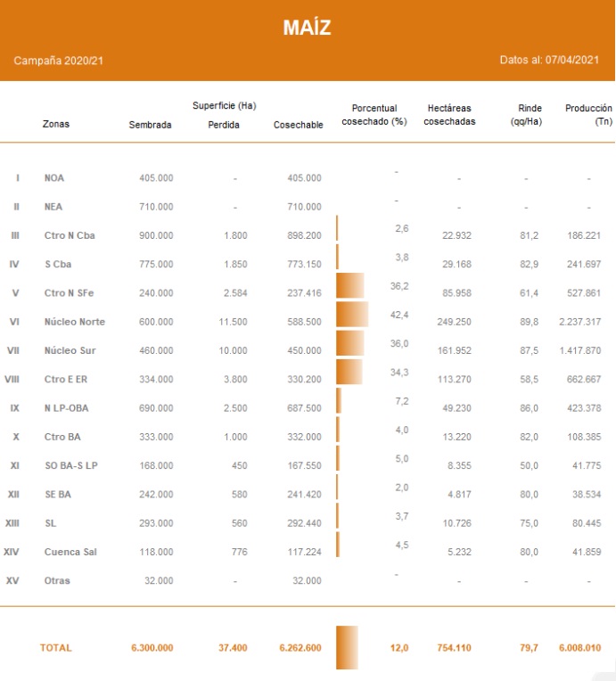The width and height of the screenshot is (616, 681).
Task: Click the MAÍZ title heading
Action: 307,28
